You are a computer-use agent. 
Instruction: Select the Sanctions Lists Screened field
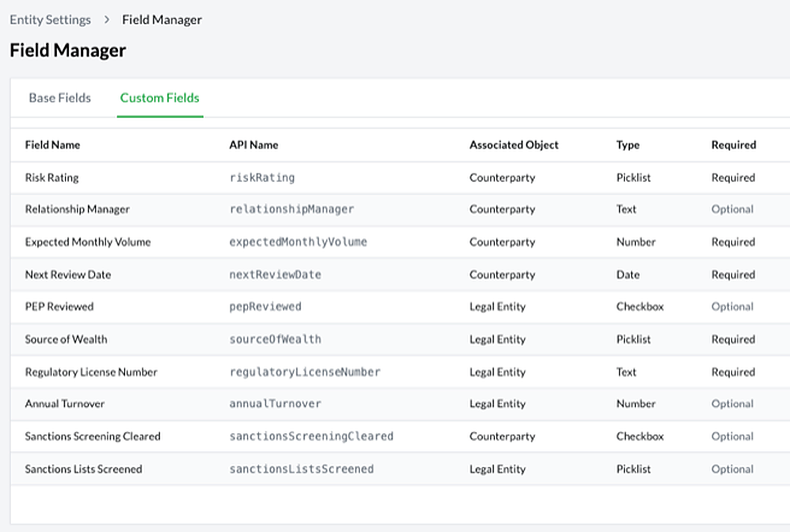[x=83, y=469]
